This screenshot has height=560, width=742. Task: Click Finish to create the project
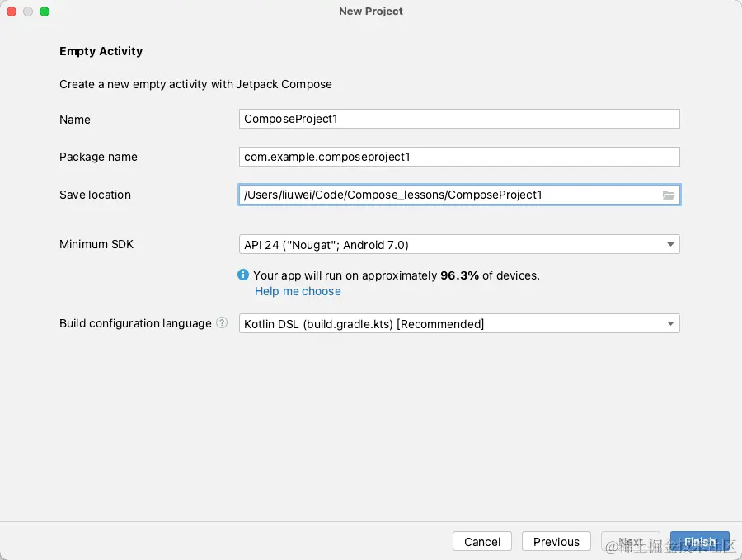point(699,542)
